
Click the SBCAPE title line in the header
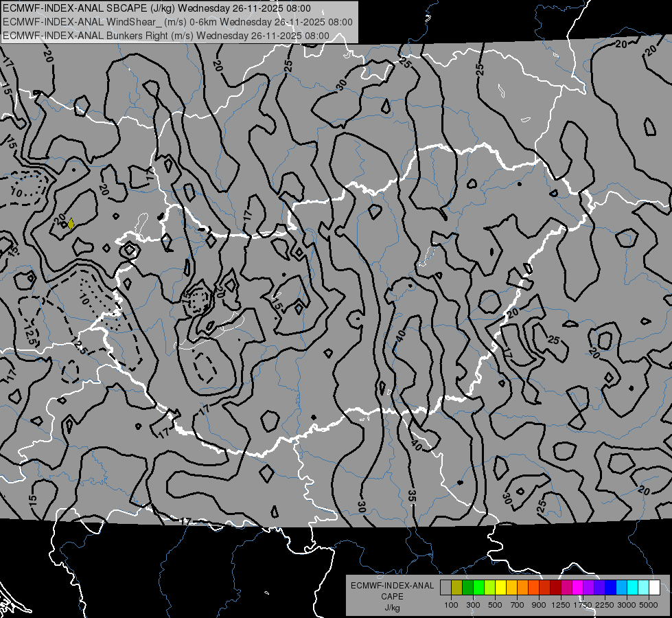[x=157, y=8]
